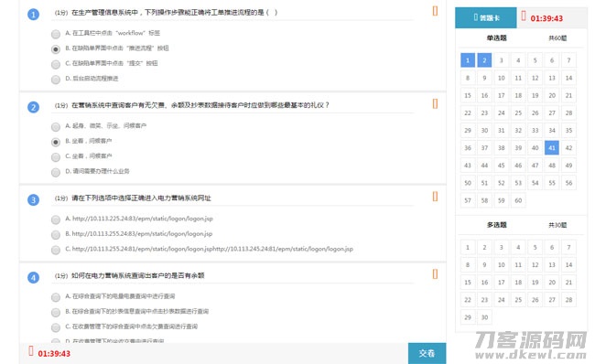Mark question 3 using its orange bookmark icon
Viewport: 595px width, 364px height.
click(x=435, y=197)
